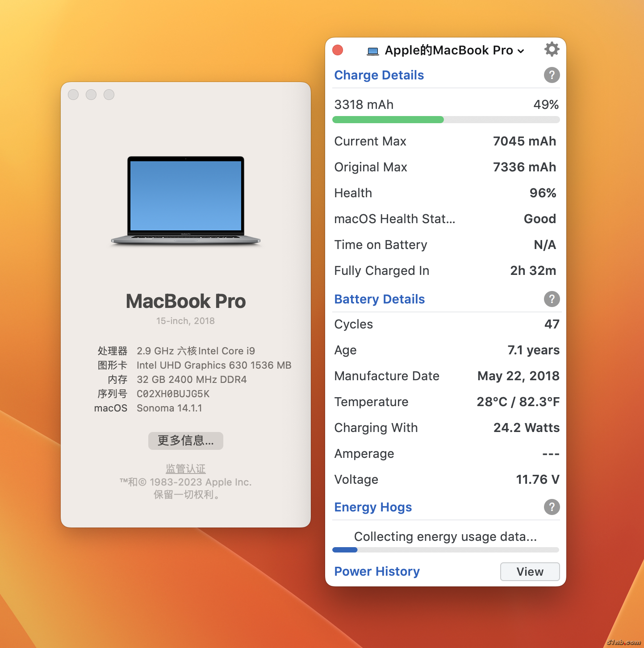This screenshot has height=648, width=644.
Task: Click the Age 7.1 years value
Action: click(534, 350)
